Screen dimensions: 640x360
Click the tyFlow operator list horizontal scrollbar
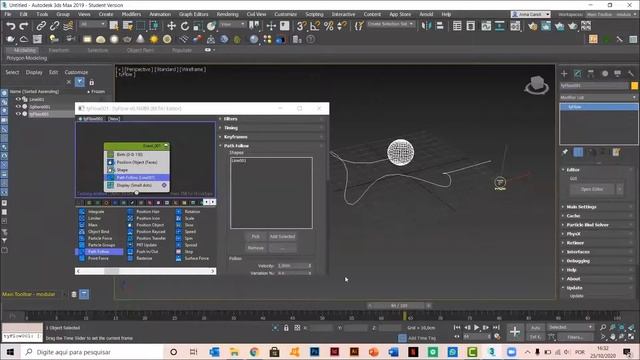145,271
